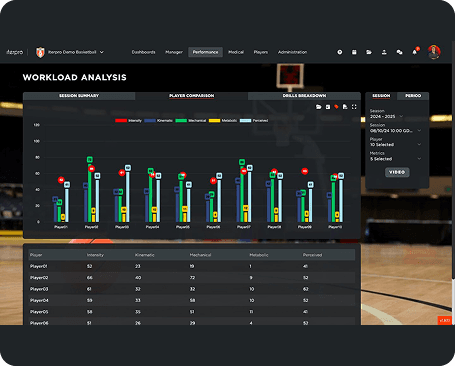The height and width of the screenshot is (366, 455).
Task: Click Player02's green Mechanical bar
Action: point(90,193)
